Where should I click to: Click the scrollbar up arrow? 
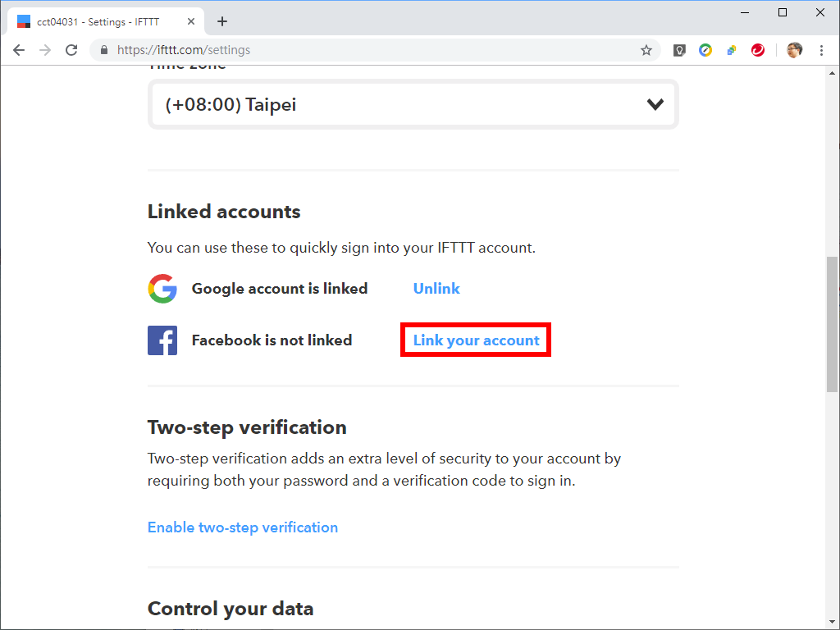pyautogui.click(x=832, y=73)
